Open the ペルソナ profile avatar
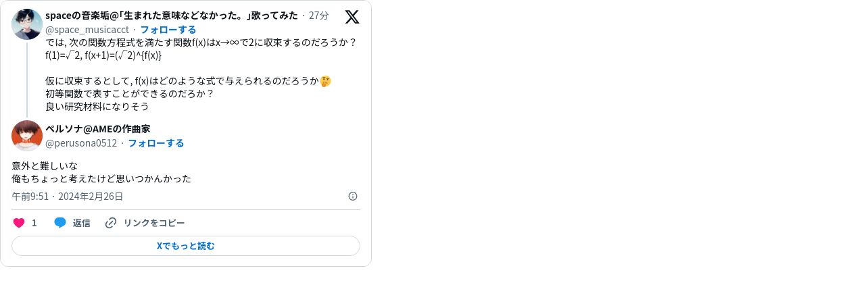Screen dimensions: 868x285 (27, 135)
